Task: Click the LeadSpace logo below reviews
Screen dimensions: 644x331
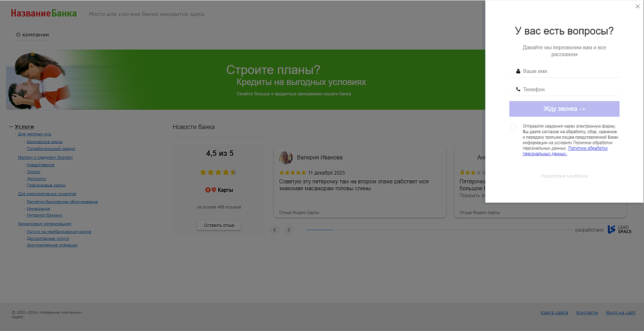Action: coord(619,230)
